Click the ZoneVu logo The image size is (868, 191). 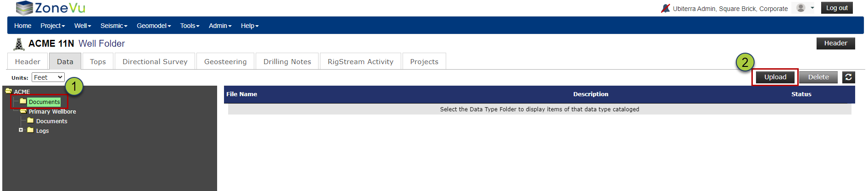[x=50, y=8]
